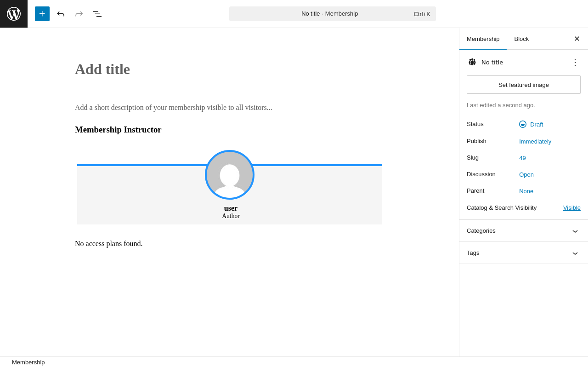Change the Open discussion setting
This screenshot has height=368, width=588.
tap(526, 174)
